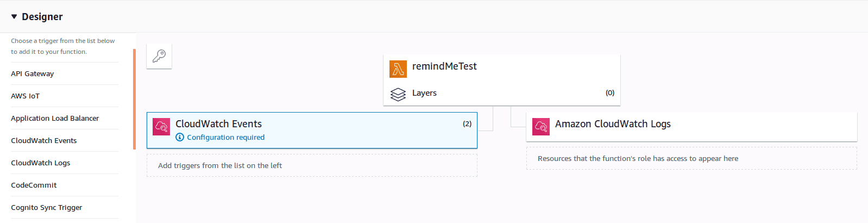Select the CloudWatch Events trigger card title
Screen dimensions: 868x223
218,124
